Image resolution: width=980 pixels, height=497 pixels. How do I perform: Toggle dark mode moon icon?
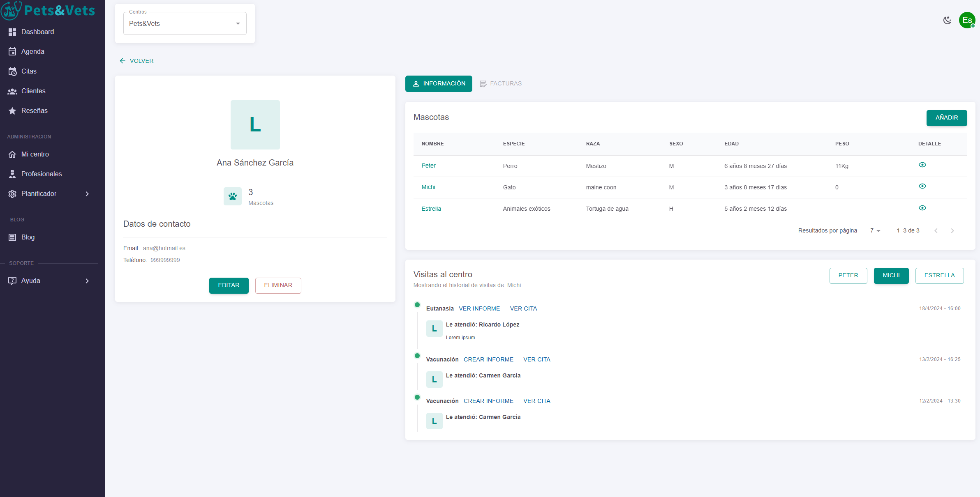pyautogui.click(x=947, y=20)
